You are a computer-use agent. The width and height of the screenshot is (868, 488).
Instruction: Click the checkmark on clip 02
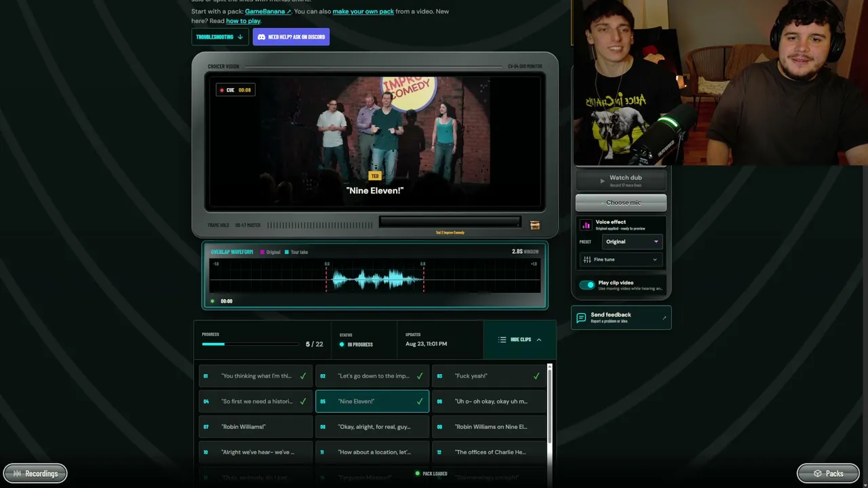420,376
